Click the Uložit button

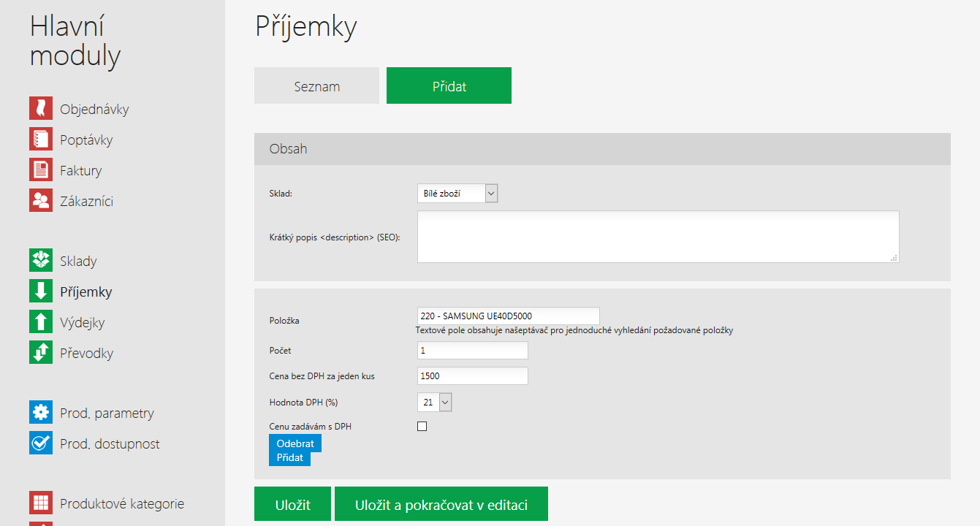pyautogui.click(x=292, y=504)
